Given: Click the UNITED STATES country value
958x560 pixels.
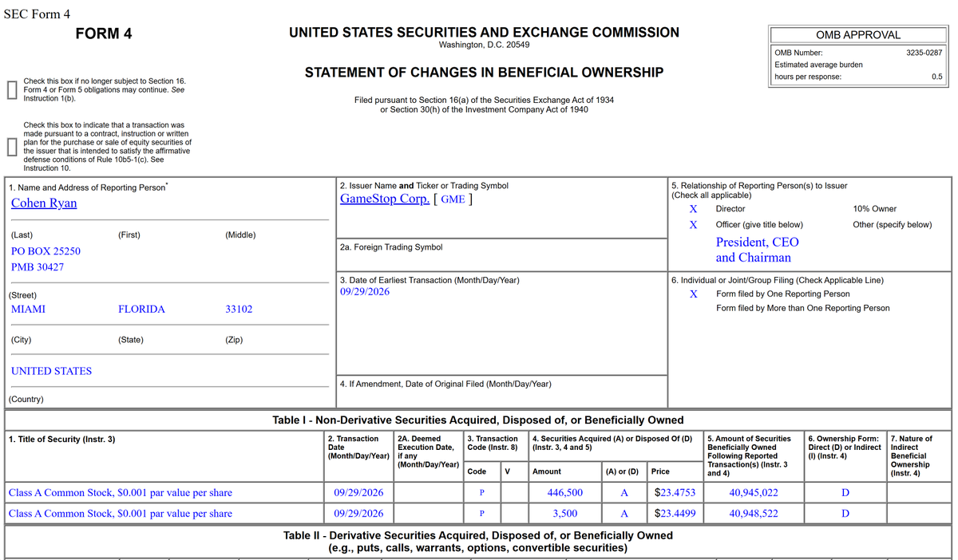Looking at the screenshot, I should 51,371.
